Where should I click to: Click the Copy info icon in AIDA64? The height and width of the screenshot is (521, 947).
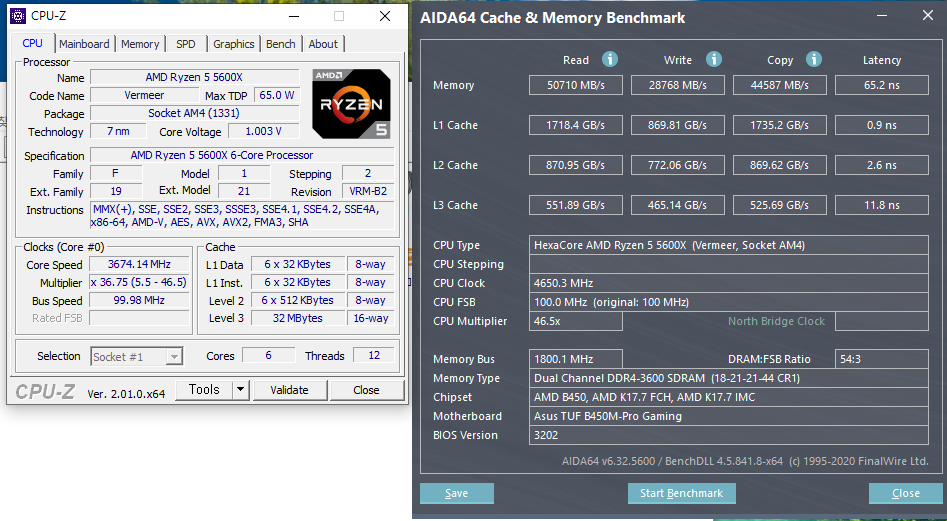tap(814, 59)
